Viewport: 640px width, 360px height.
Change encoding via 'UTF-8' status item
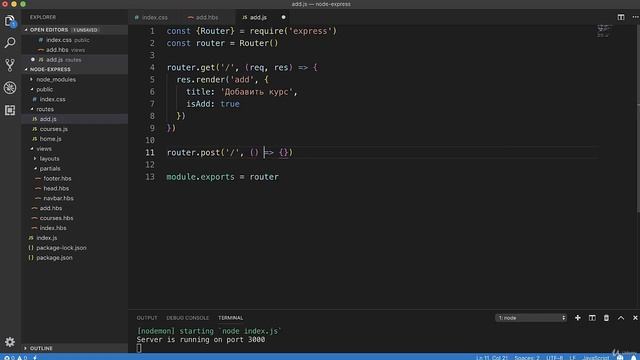tap(554, 358)
